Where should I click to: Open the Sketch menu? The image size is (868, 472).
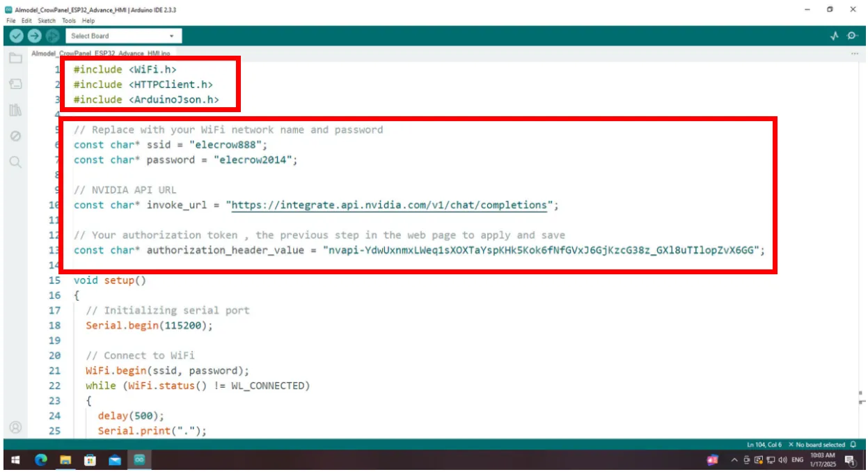(46, 21)
